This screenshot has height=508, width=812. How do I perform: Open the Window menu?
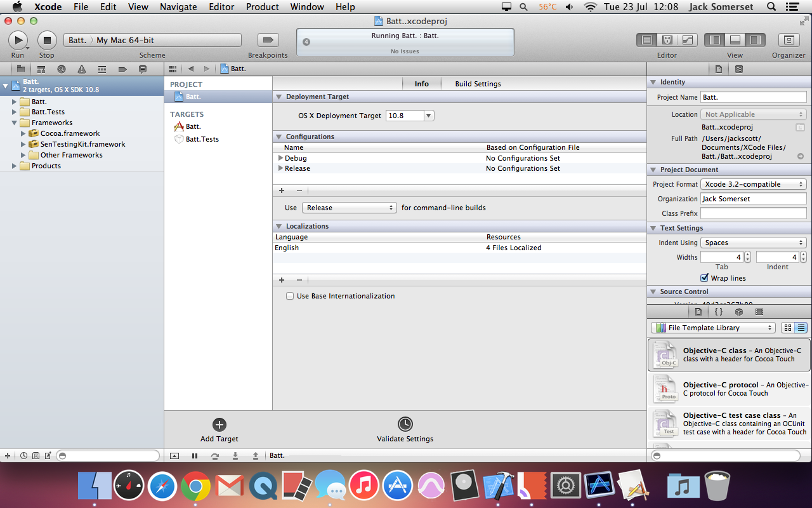306,7
